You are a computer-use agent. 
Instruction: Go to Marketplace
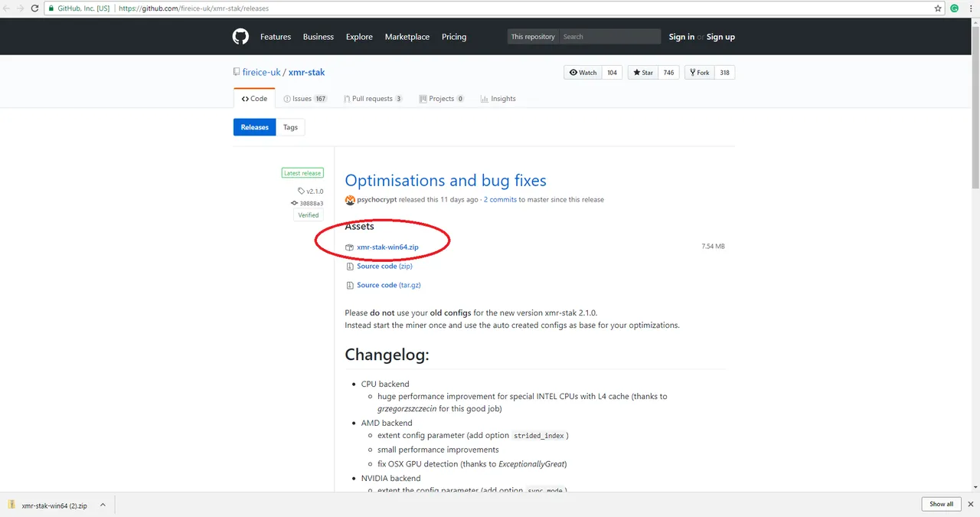(x=407, y=37)
